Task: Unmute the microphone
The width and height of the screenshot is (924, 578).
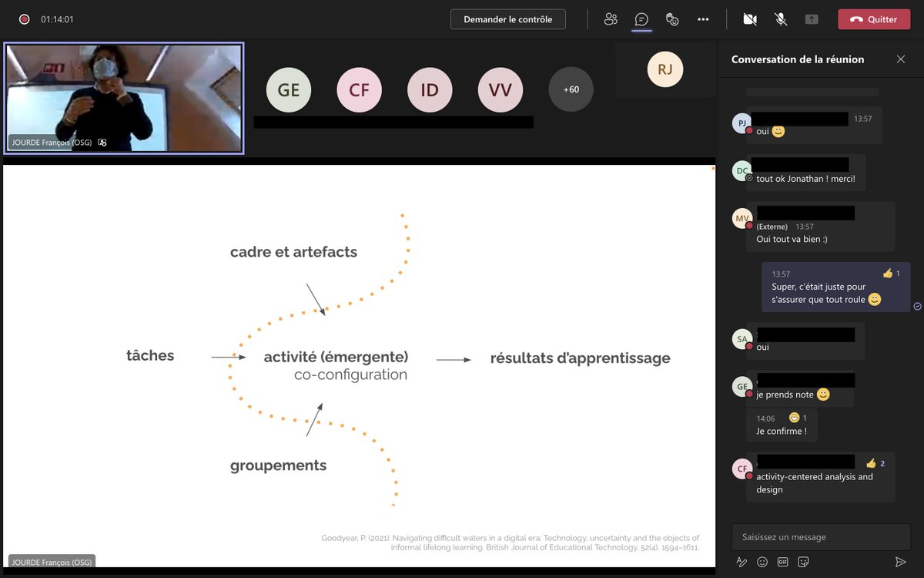Action: pos(781,19)
